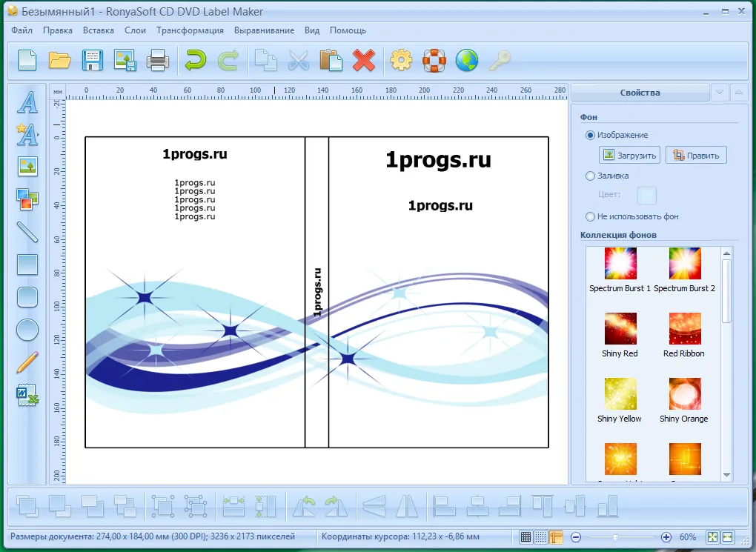Select the styled text tool with star
The width and height of the screenshot is (756, 552).
(x=27, y=135)
